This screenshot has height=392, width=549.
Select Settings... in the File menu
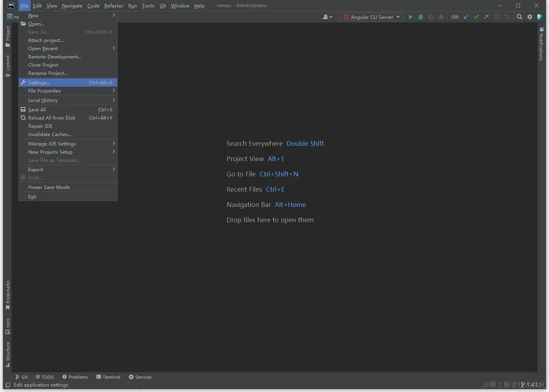68,83
